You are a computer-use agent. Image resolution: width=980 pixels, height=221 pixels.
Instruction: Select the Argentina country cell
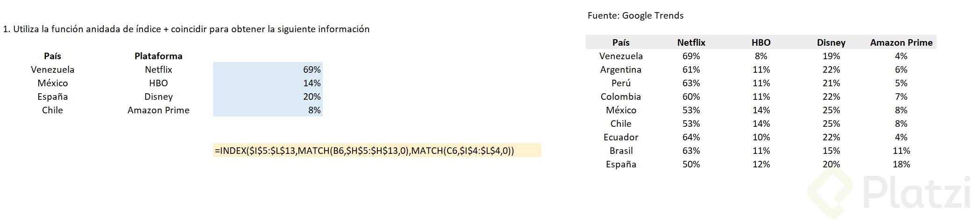[621, 69]
